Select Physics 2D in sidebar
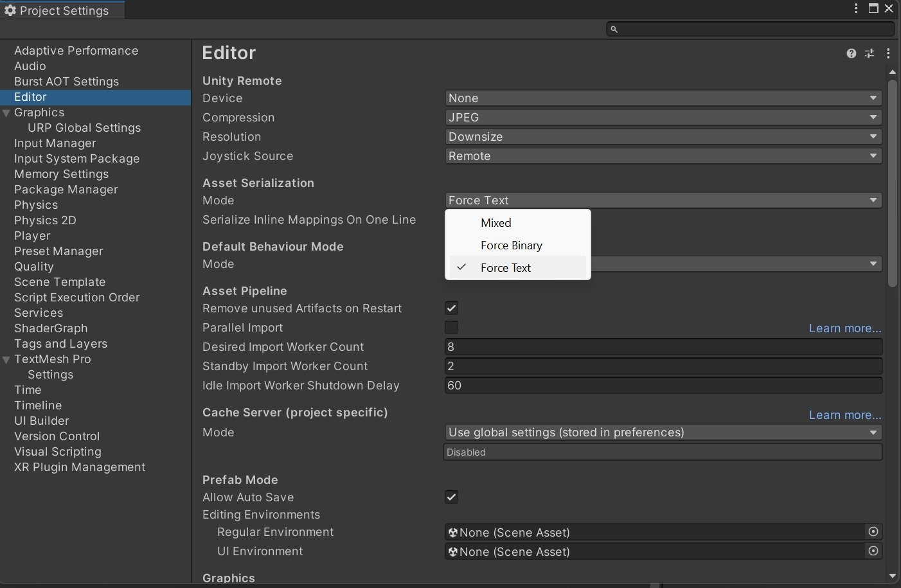 (x=45, y=220)
